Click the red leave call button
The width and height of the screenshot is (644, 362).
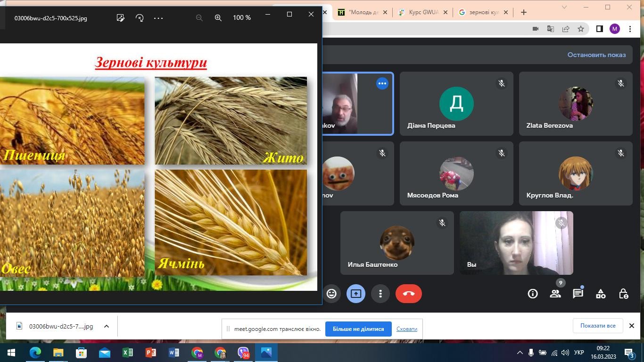click(408, 294)
